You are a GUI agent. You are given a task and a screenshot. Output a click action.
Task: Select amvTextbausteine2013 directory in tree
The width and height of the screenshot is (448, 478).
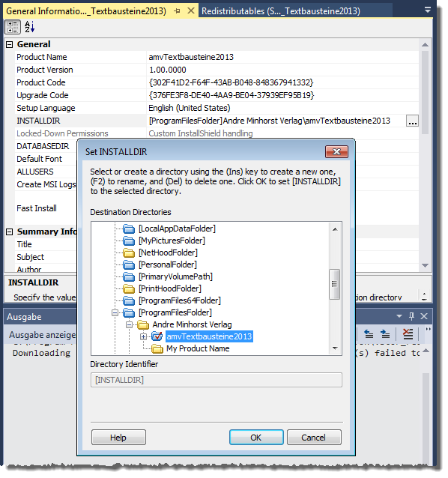pyautogui.click(x=209, y=336)
